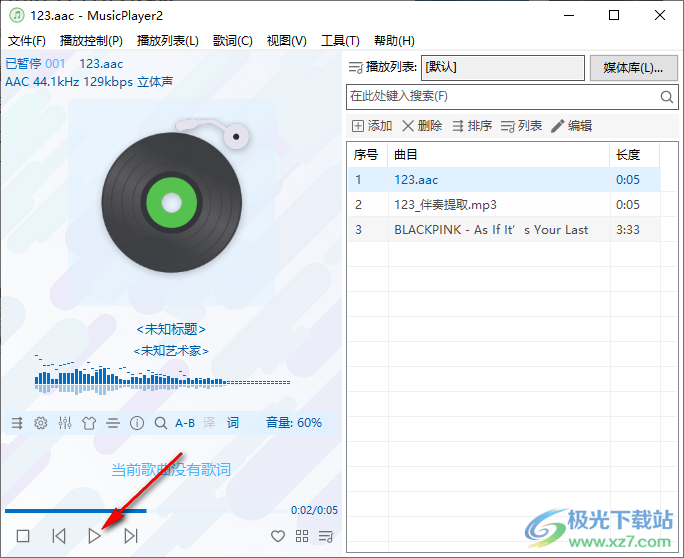Image resolution: width=684 pixels, height=558 pixels.
Task: Toggle A-B repeat mode
Action: (185, 423)
